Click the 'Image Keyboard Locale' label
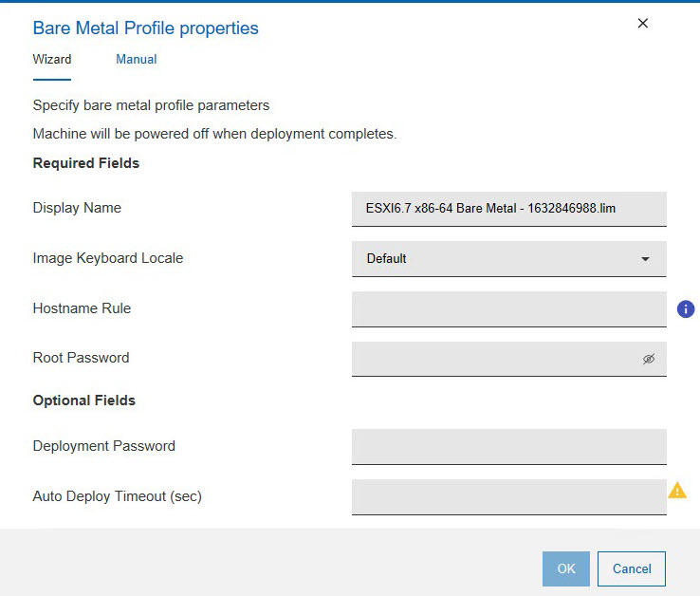The image size is (700, 596). pos(108,258)
